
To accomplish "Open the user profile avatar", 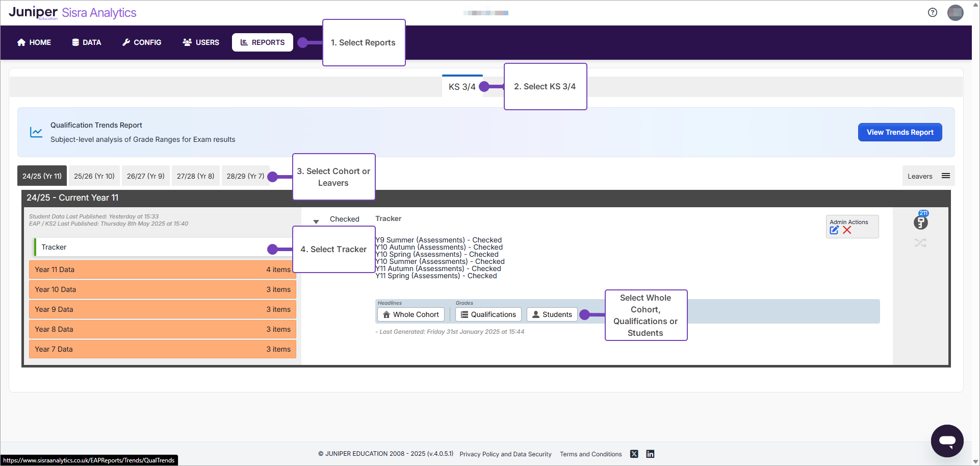I will coord(955,13).
